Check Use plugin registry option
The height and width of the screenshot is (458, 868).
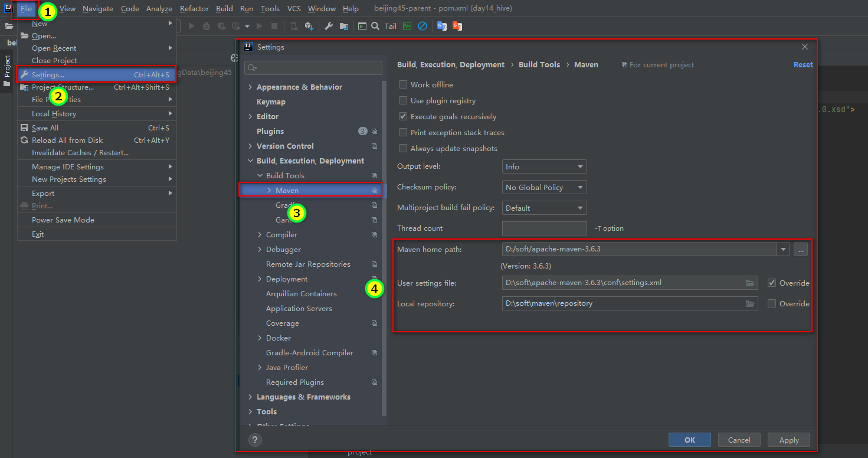tap(403, 101)
